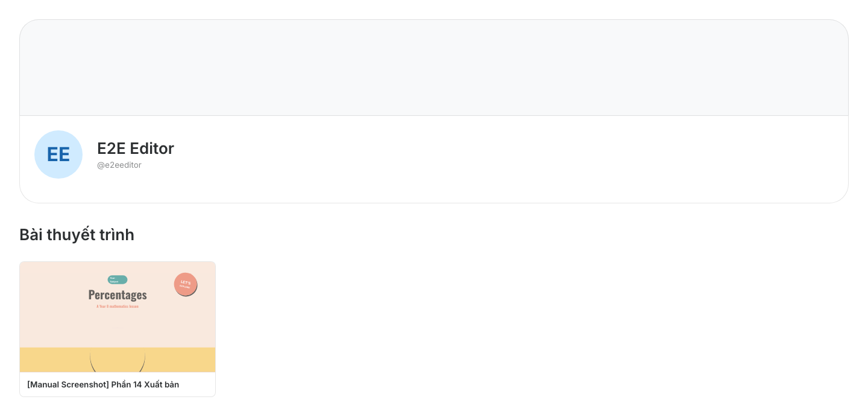This screenshot has height=417, width=868.
Task: Click empty space right of presentation card
Action: coord(530,329)
